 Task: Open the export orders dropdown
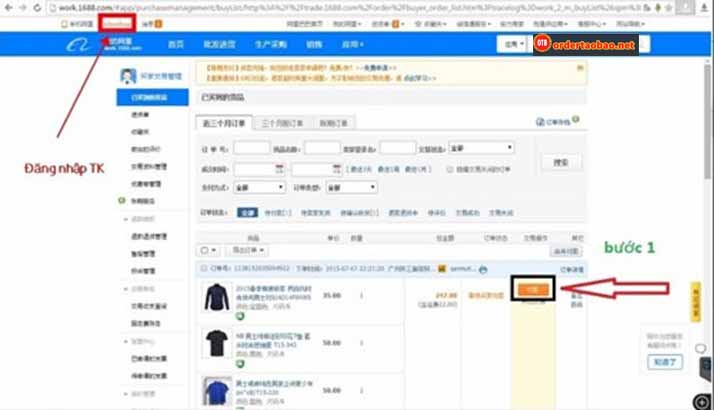[248, 250]
